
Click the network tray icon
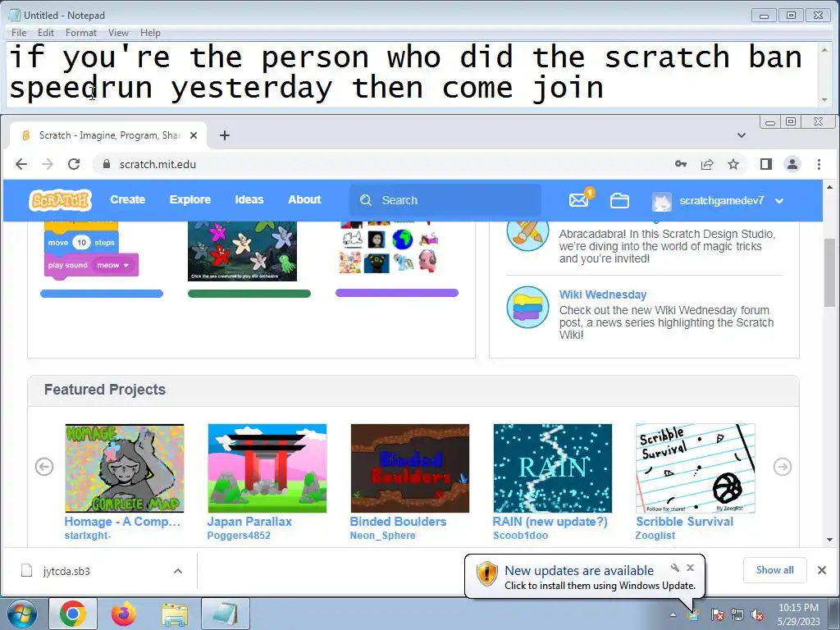pyautogui.click(x=737, y=615)
